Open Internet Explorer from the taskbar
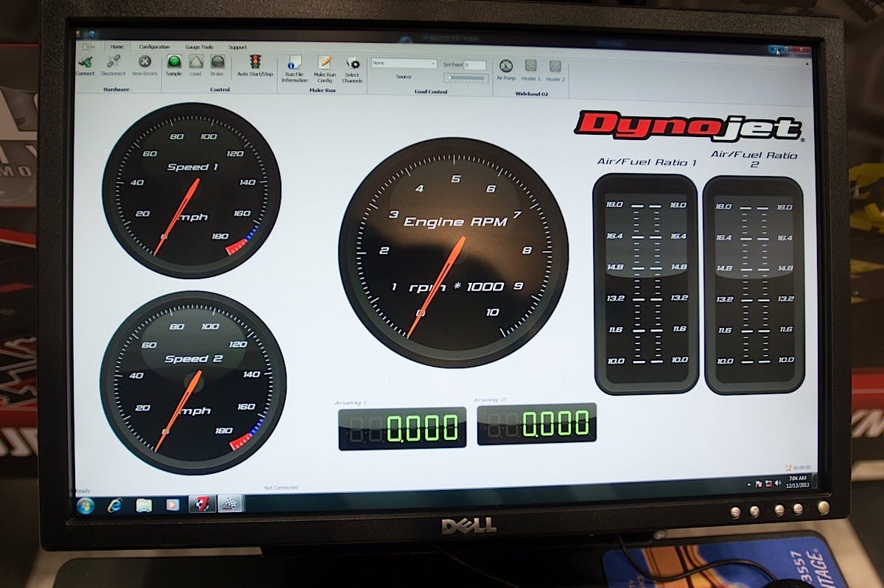 tap(115, 505)
